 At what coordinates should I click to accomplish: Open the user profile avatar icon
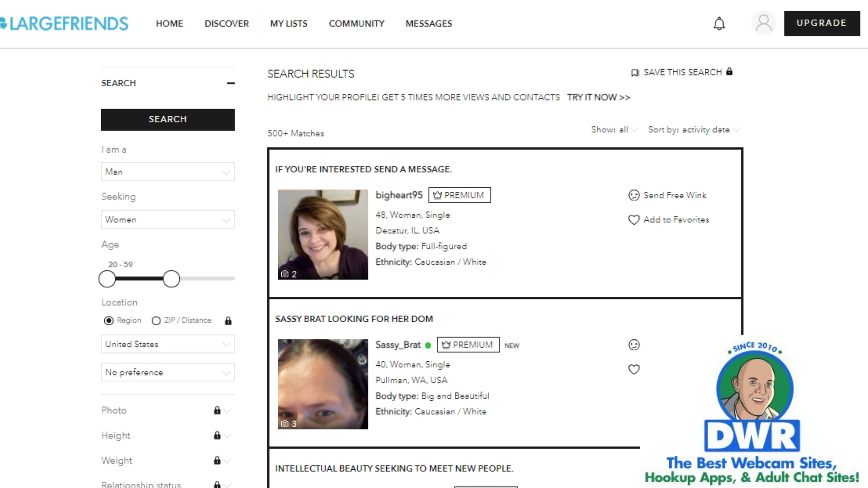coord(763,23)
